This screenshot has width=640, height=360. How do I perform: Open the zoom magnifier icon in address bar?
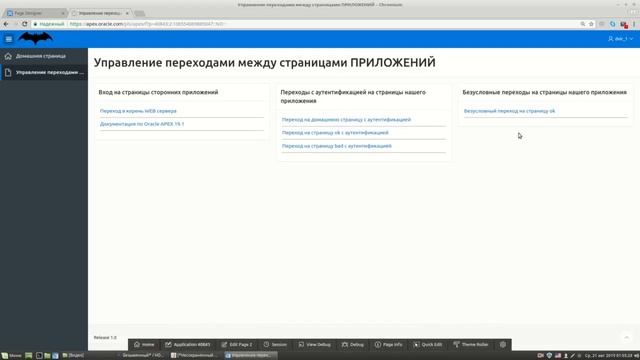tap(582, 24)
